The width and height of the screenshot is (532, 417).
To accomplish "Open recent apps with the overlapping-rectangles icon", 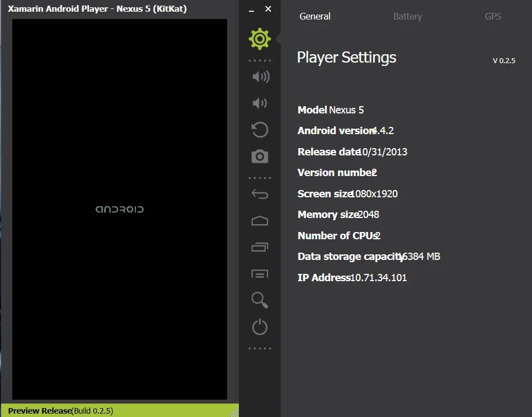I will point(260,247).
